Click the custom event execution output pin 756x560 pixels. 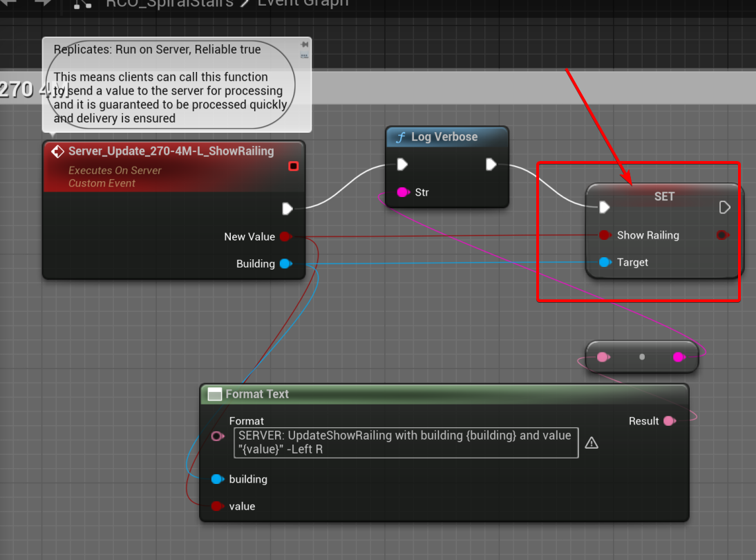(x=287, y=209)
